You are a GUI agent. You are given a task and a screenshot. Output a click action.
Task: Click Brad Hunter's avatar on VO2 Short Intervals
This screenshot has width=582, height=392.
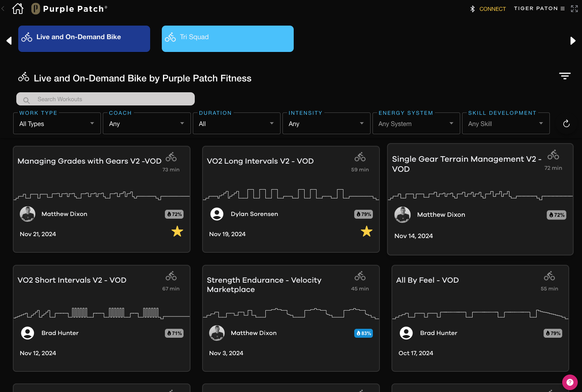point(28,333)
